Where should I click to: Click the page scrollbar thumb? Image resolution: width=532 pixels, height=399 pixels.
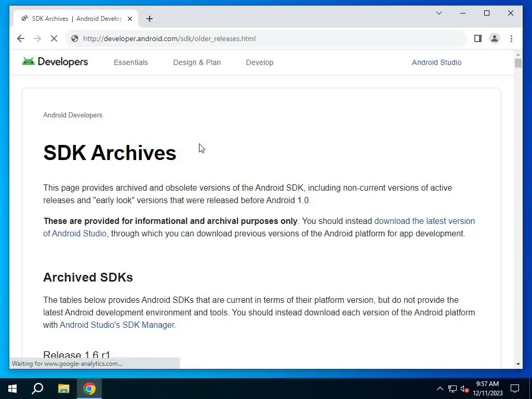[518, 63]
